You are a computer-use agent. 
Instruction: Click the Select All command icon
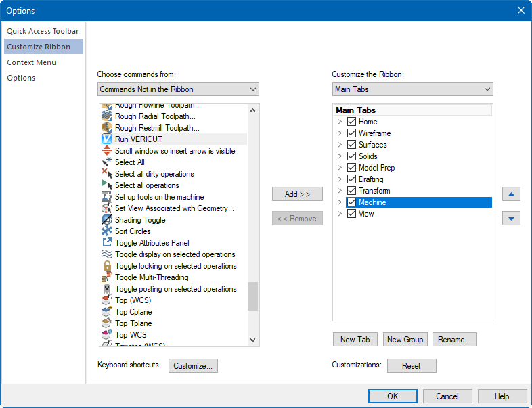[106, 162]
